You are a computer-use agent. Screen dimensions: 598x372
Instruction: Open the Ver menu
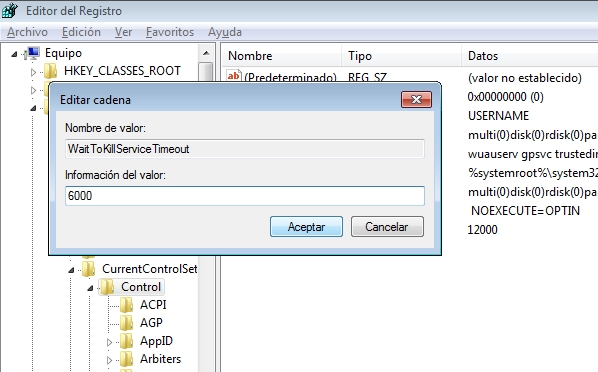coord(124,32)
